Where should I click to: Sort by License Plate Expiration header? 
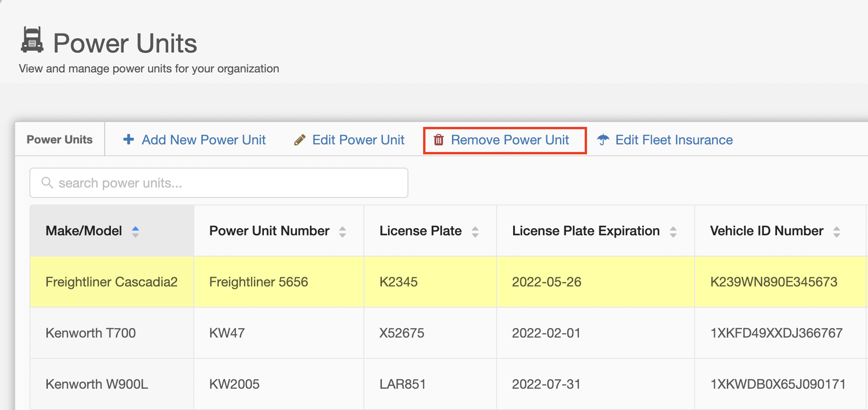pos(596,231)
